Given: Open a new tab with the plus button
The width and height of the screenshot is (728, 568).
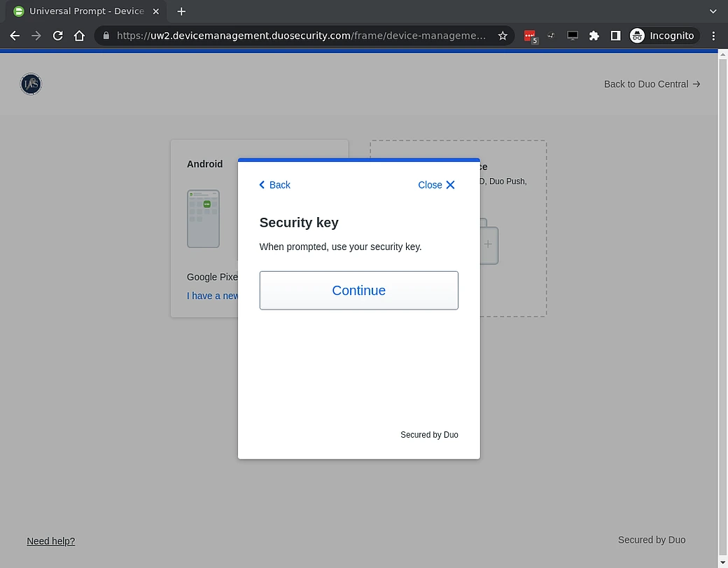Looking at the screenshot, I should [181, 11].
